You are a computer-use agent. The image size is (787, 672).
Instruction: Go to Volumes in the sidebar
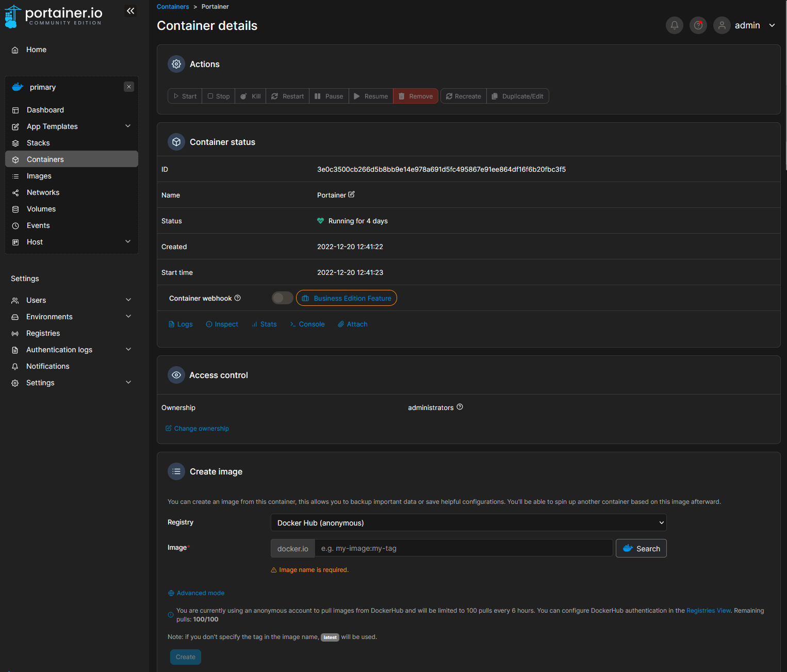(x=41, y=209)
